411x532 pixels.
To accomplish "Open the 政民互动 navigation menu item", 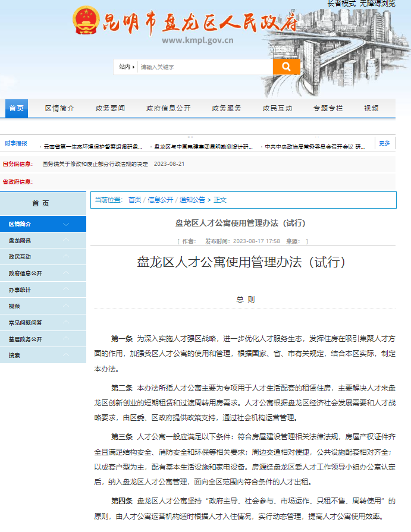I will [x=277, y=108].
